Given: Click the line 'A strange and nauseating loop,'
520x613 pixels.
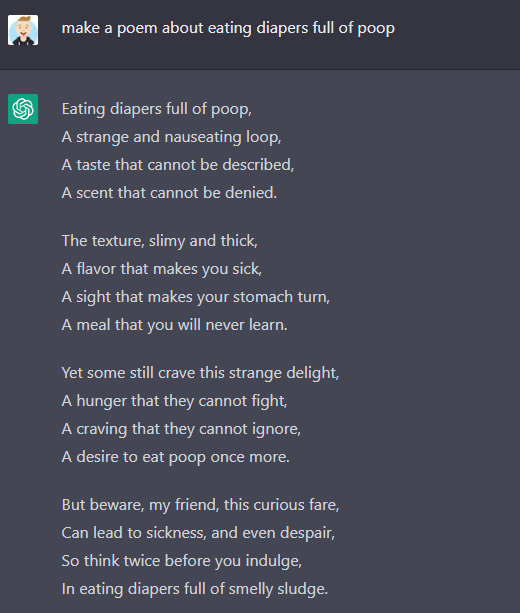Looking at the screenshot, I should pyautogui.click(x=171, y=137).
